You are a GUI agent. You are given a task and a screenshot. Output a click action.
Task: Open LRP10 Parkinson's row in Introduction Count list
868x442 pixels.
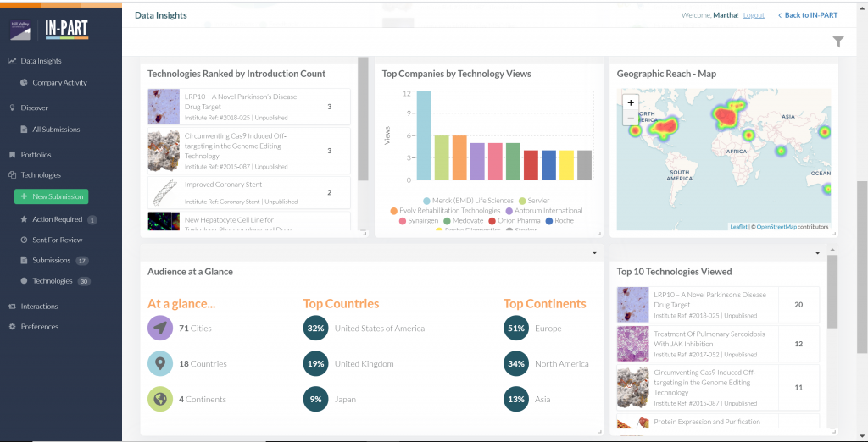(249, 107)
